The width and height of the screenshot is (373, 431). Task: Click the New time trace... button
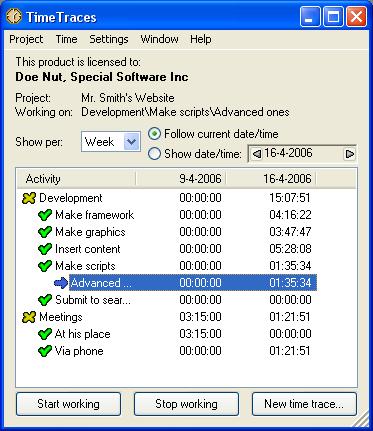pos(304,404)
